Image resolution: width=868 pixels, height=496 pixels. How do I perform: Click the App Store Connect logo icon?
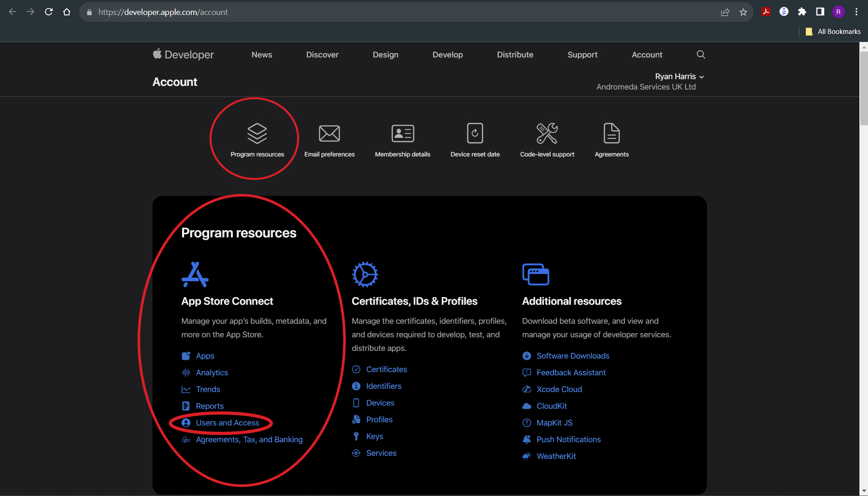tap(195, 274)
